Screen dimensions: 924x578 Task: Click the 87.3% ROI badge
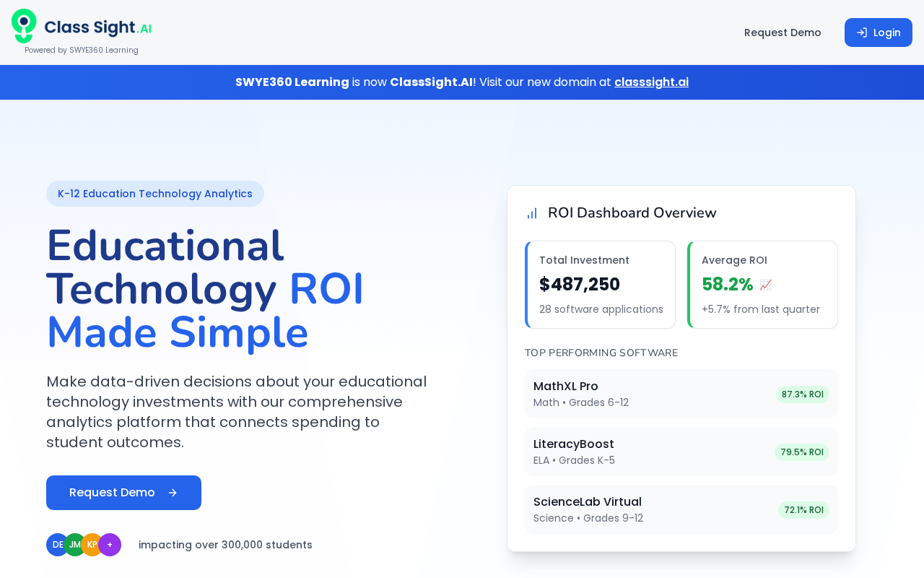coord(803,394)
